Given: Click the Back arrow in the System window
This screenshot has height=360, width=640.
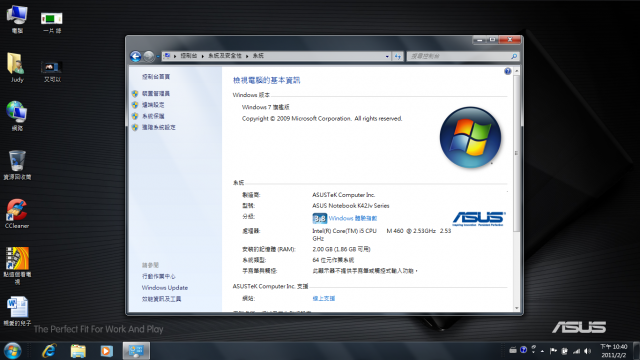Looking at the screenshot, I should [136, 56].
